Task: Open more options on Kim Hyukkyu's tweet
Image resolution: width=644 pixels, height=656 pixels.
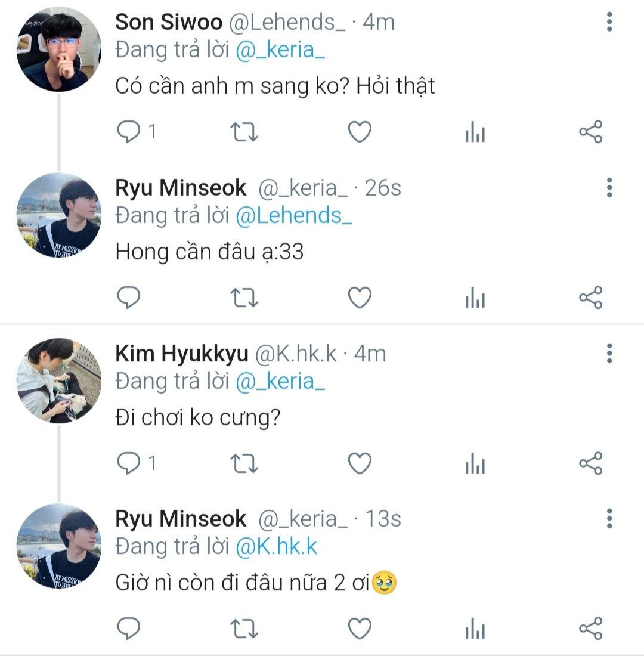Action: click(609, 353)
